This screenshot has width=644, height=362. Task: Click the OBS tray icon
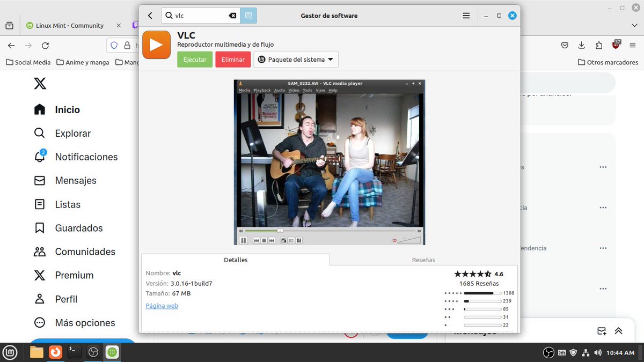548,352
